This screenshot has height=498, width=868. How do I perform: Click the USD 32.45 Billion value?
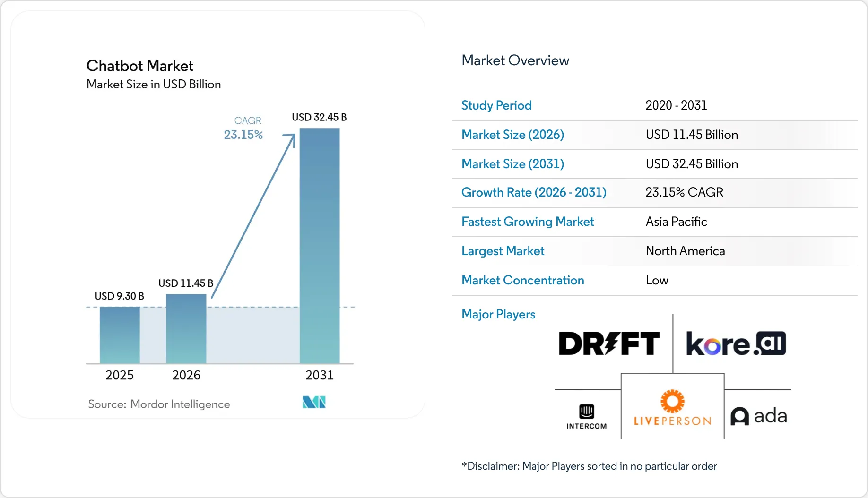(x=692, y=164)
